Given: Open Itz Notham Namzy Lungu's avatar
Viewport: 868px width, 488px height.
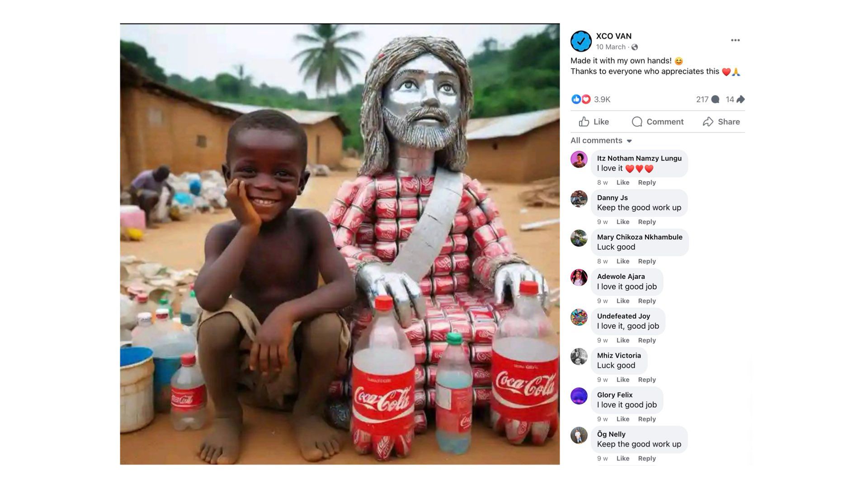Looking at the screenshot, I should click(579, 159).
